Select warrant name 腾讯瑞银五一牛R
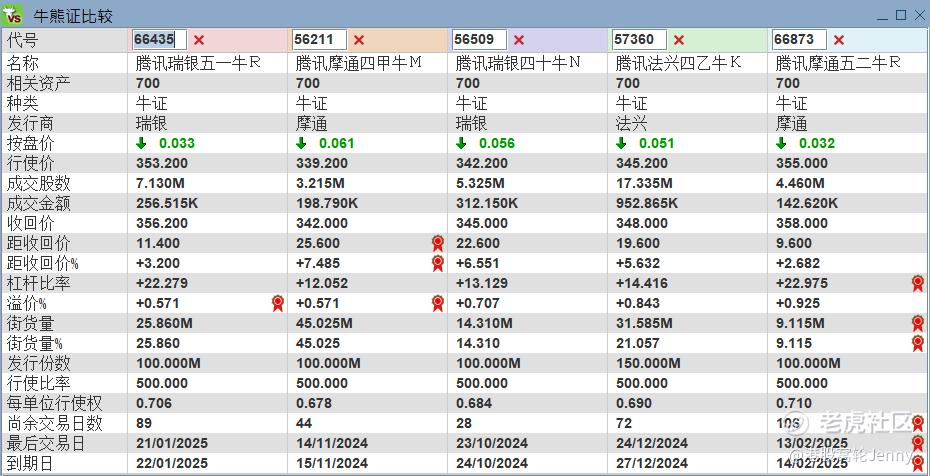The height and width of the screenshot is (476, 930). 198,63
